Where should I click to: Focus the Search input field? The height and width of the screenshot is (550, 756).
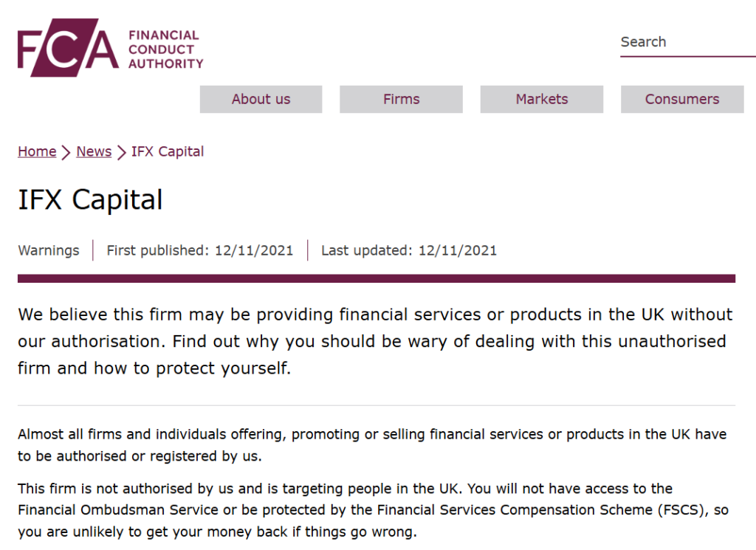tap(687, 42)
